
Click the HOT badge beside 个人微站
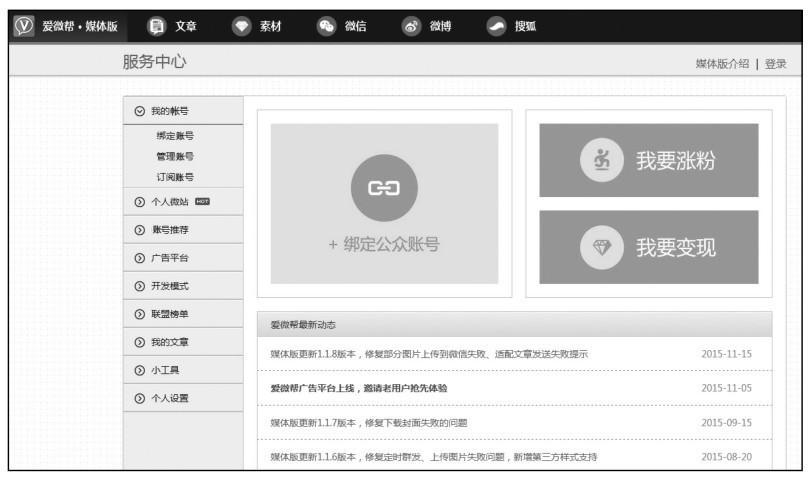tap(202, 202)
